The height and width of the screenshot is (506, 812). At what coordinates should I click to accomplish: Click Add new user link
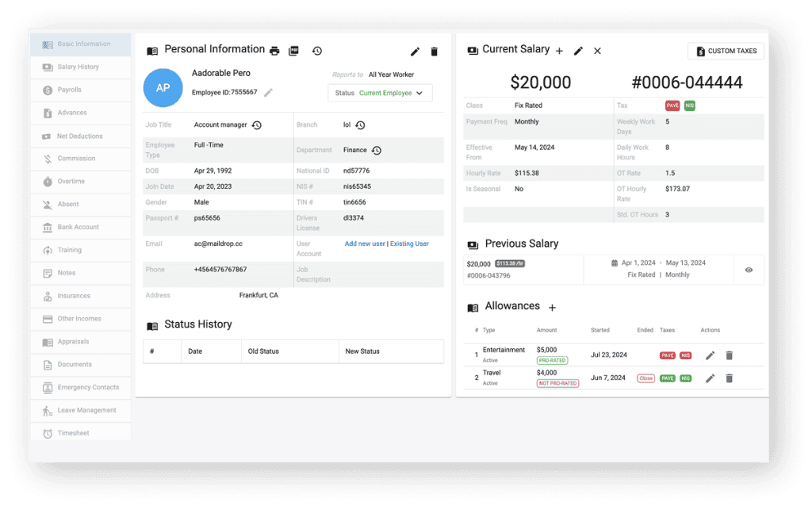tap(365, 243)
